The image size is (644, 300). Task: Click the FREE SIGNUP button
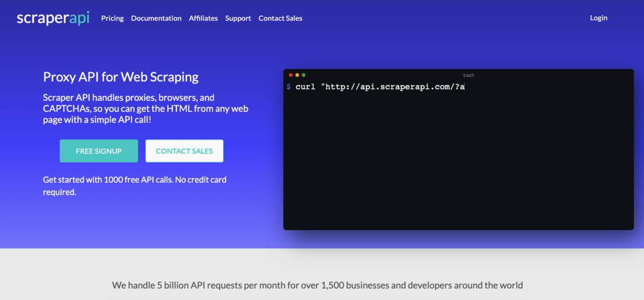[x=99, y=151]
